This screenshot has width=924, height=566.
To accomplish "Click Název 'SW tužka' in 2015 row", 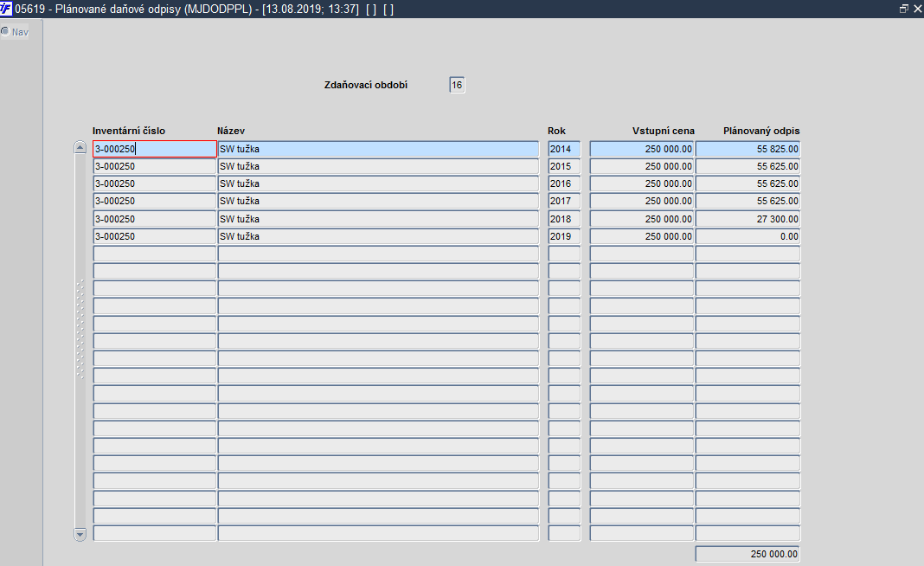I will coord(378,166).
